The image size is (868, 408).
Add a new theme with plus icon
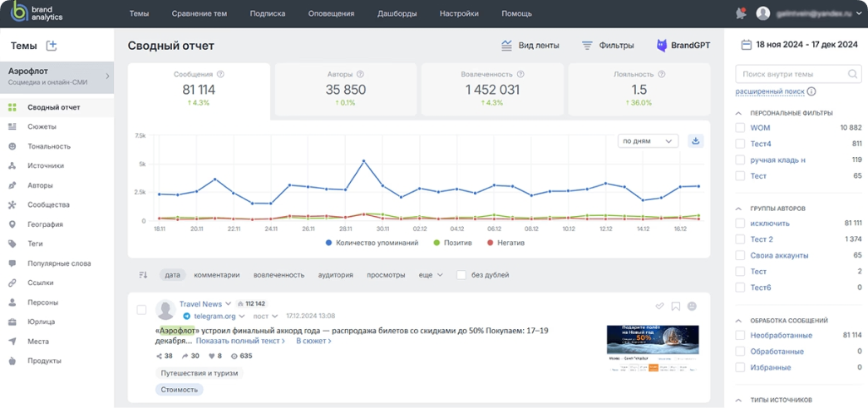click(x=52, y=46)
